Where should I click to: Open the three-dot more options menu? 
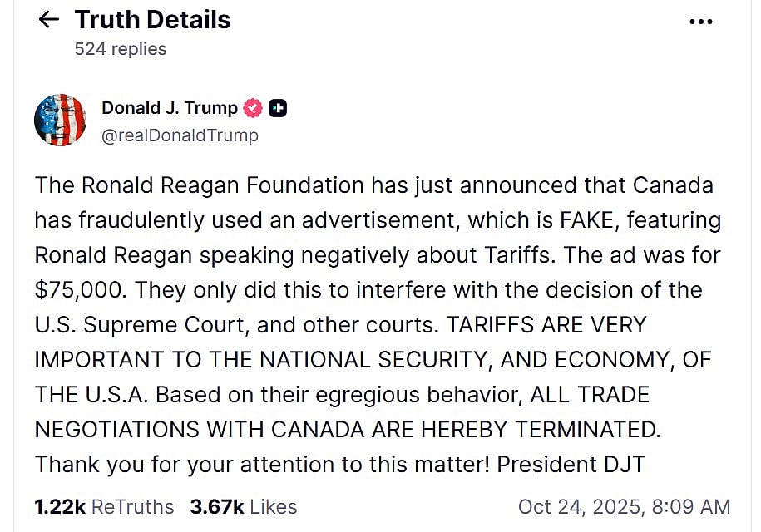click(701, 22)
